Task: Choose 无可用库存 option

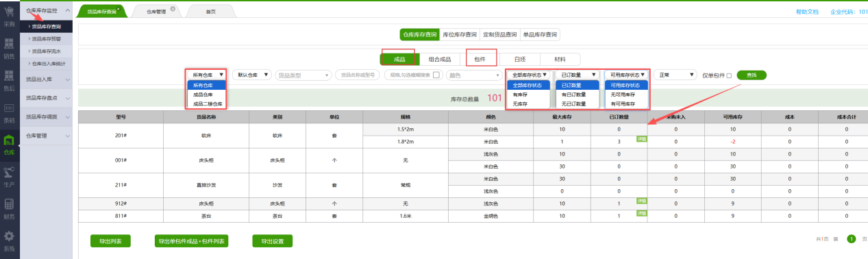Action: point(626,95)
